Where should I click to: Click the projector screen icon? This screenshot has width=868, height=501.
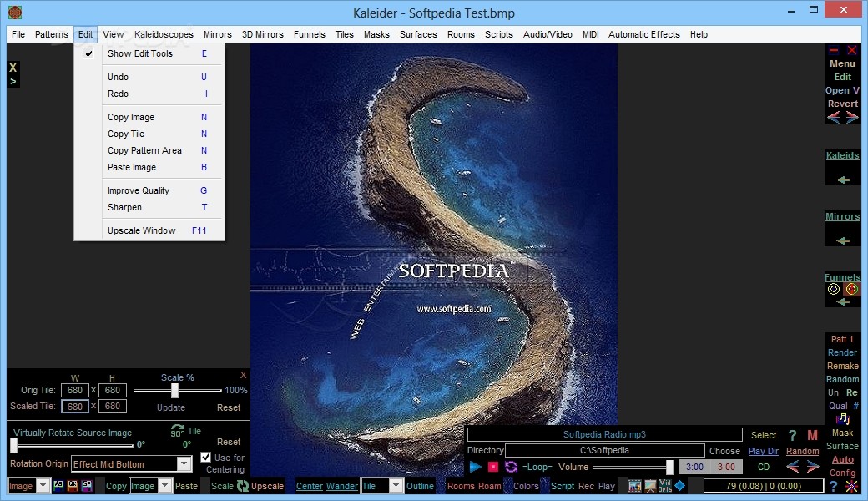pos(650,486)
